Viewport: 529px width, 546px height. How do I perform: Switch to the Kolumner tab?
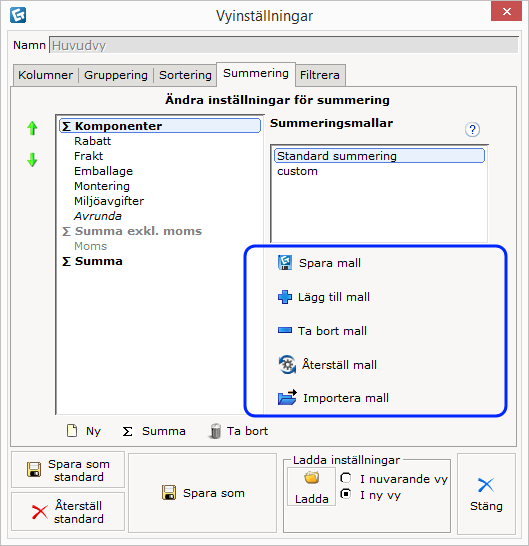[x=46, y=75]
